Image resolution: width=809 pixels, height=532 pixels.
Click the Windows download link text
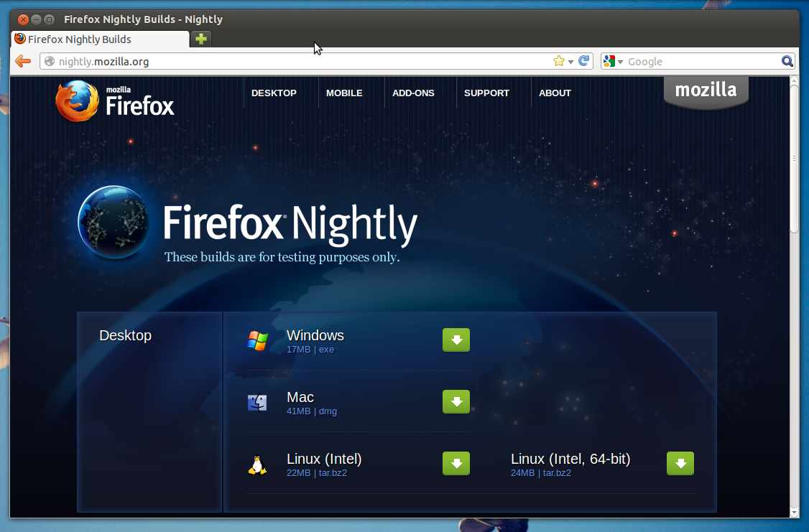click(x=315, y=335)
